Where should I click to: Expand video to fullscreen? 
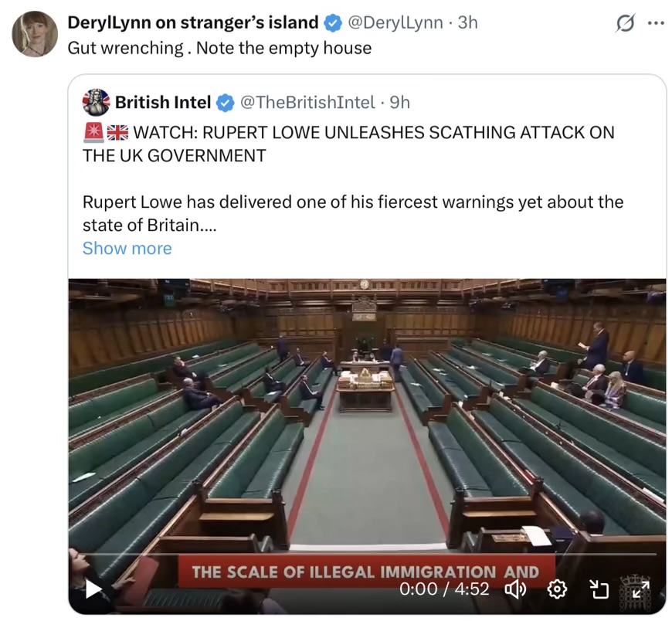[640, 589]
